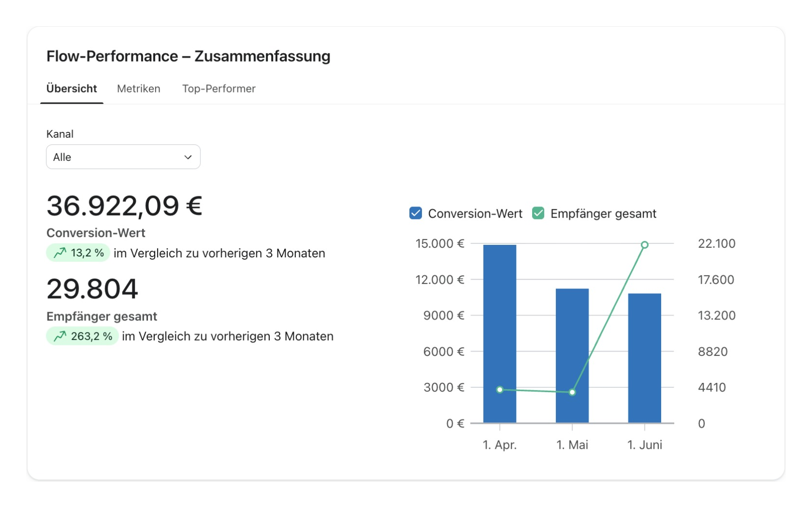The width and height of the screenshot is (812, 508).
Task: Open the Metriken tab
Action: click(139, 89)
